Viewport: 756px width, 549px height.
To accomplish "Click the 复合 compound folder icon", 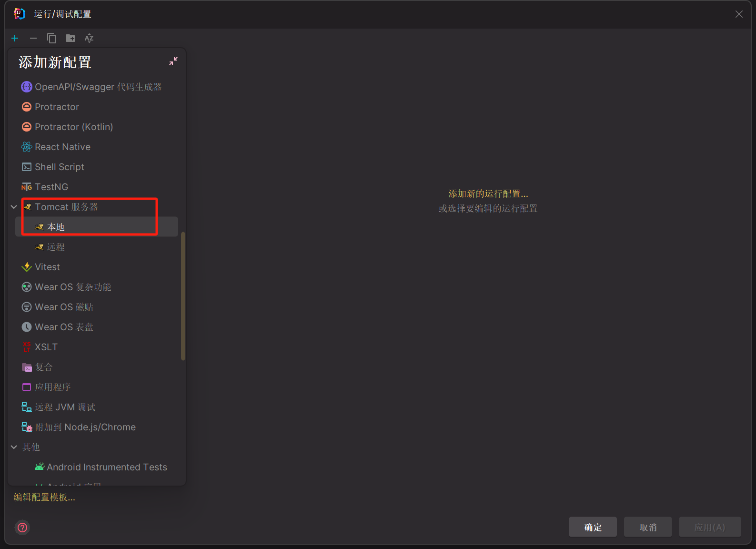I will [27, 367].
